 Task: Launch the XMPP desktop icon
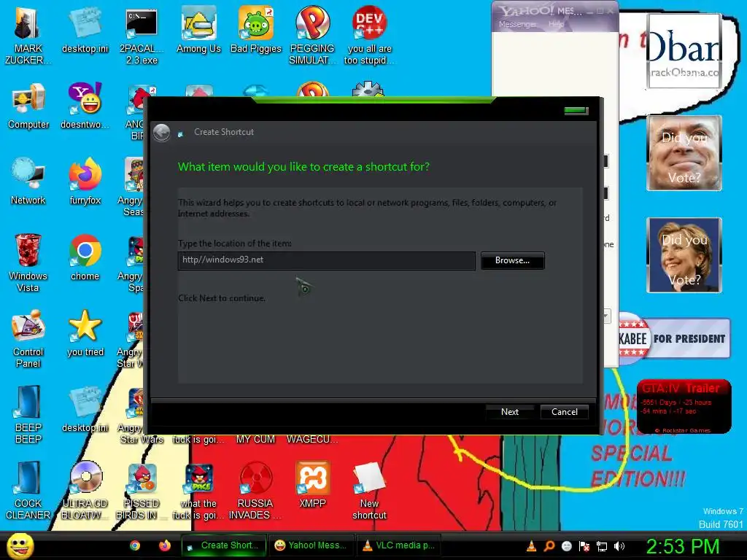point(312,485)
